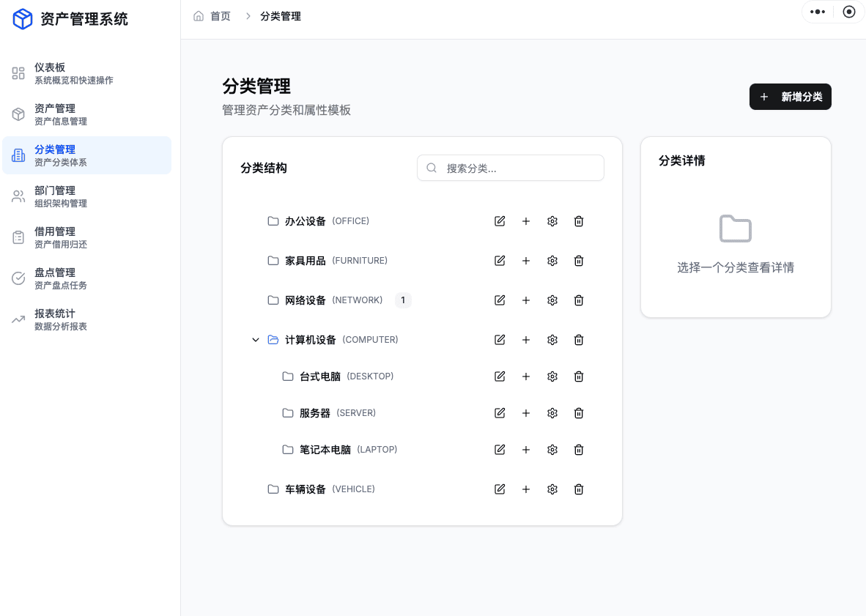Click the 搜索分类 search field
The height and width of the screenshot is (616, 866).
click(x=511, y=168)
